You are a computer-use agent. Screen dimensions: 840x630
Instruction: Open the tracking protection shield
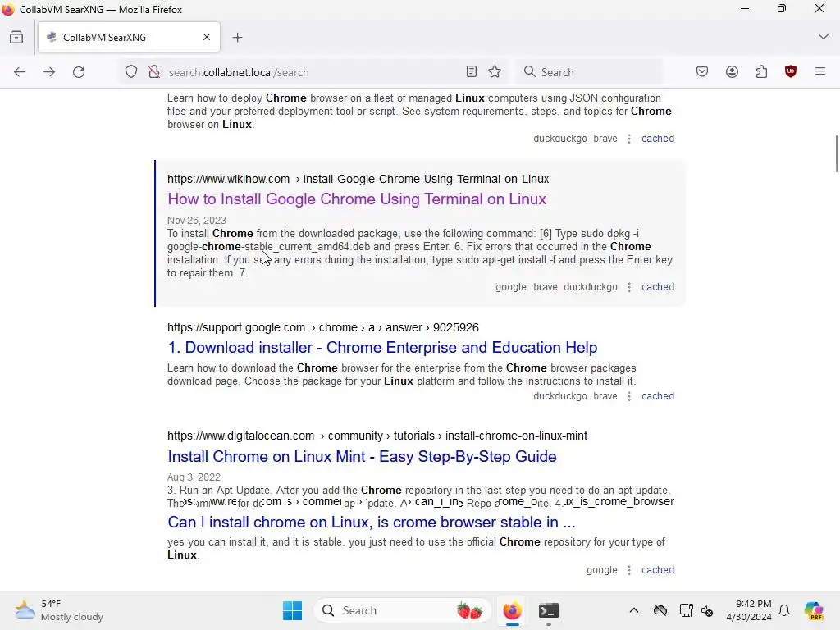[131, 72]
